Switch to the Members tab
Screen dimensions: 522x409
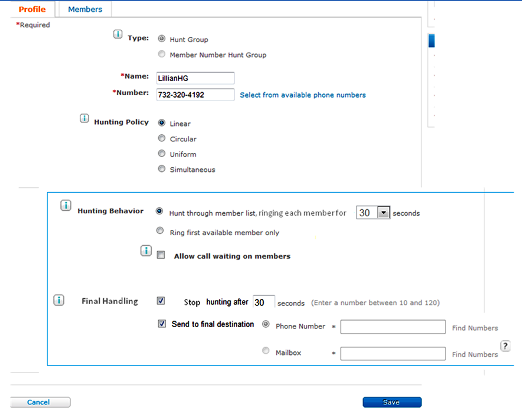coord(85,9)
